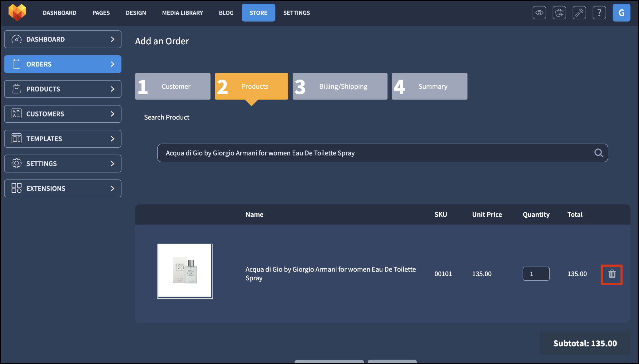Click the Add an Order heading
The height and width of the screenshot is (364, 639).
pyautogui.click(x=162, y=41)
